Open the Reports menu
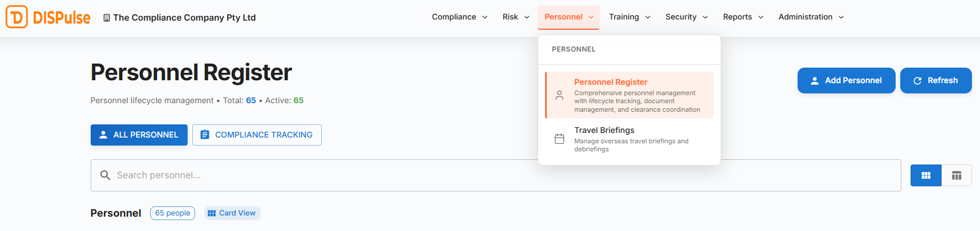The image size is (980, 231). [x=742, y=17]
